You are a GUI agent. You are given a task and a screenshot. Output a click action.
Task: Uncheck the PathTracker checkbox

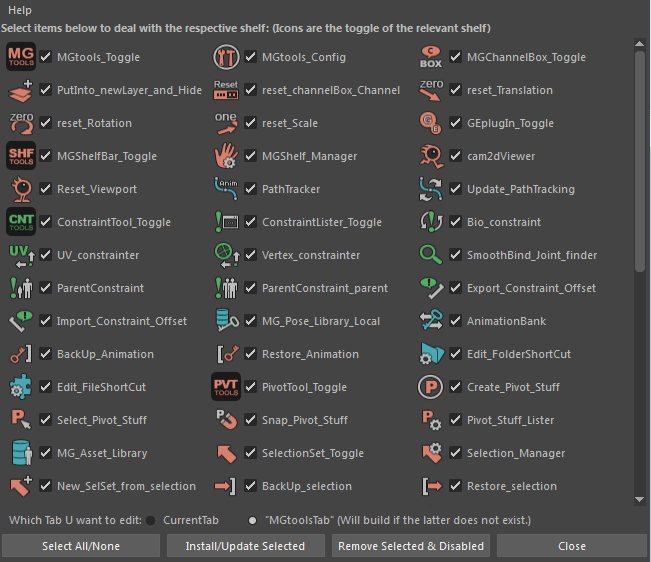click(251, 189)
